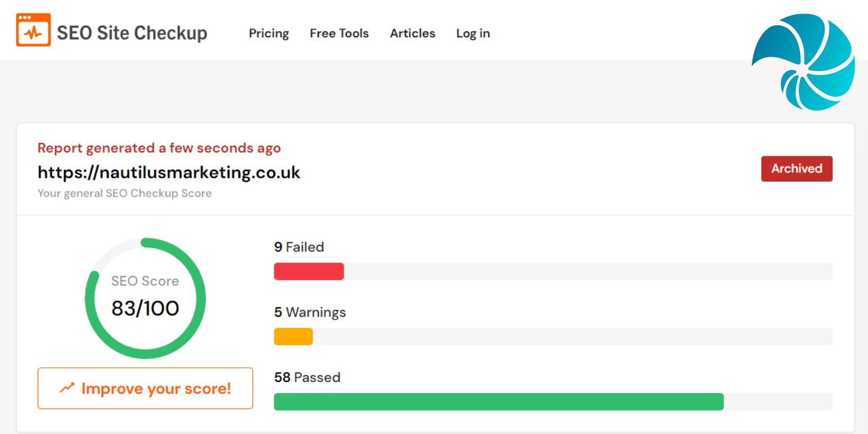Click the blue nautilus shell logo

pos(803,62)
